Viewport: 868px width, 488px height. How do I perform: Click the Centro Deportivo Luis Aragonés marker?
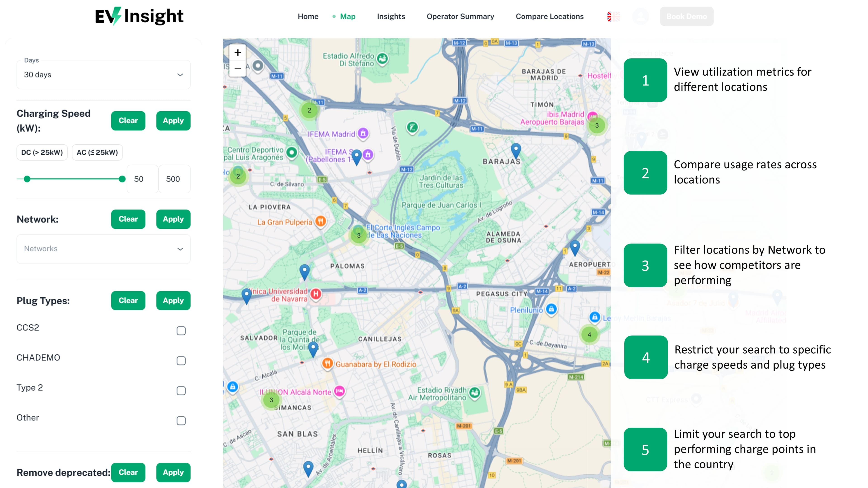point(292,153)
